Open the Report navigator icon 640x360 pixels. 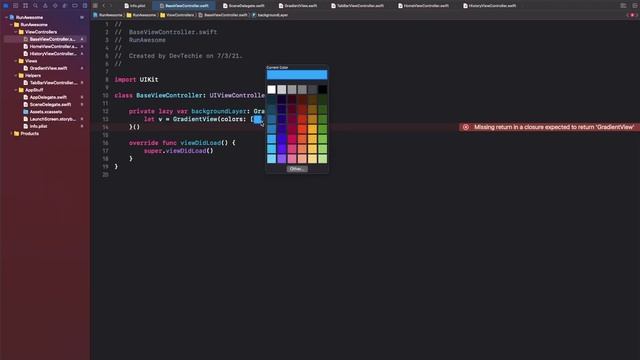point(84,6)
